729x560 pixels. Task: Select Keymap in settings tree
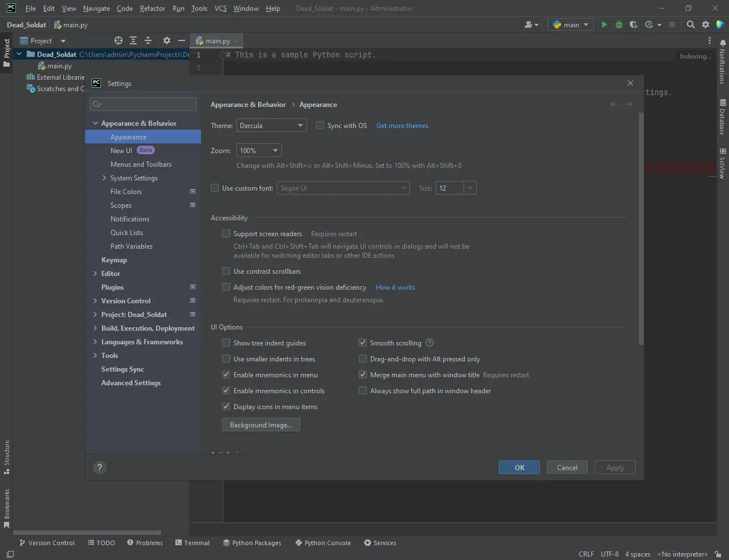click(114, 260)
